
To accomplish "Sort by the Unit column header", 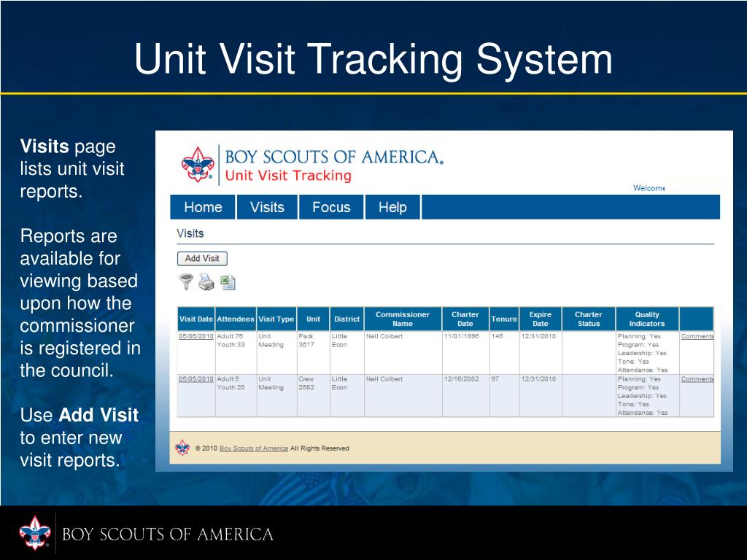I will [x=313, y=319].
